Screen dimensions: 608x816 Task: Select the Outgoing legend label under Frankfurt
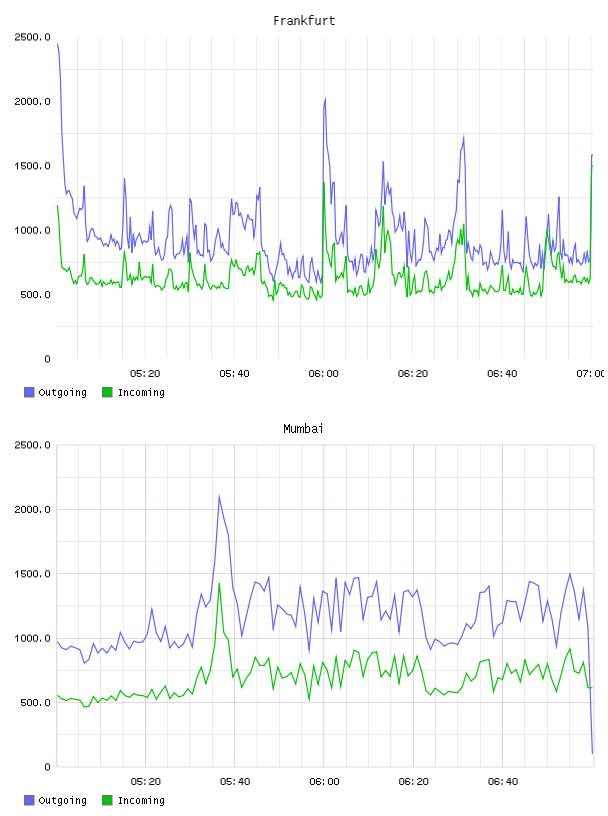coord(62,393)
